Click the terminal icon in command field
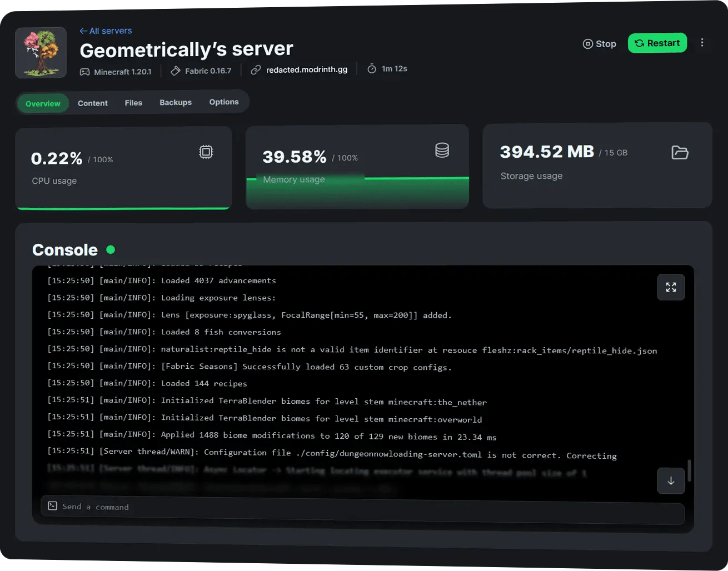The width and height of the screenshot is (728, 571). pos(53,505)
